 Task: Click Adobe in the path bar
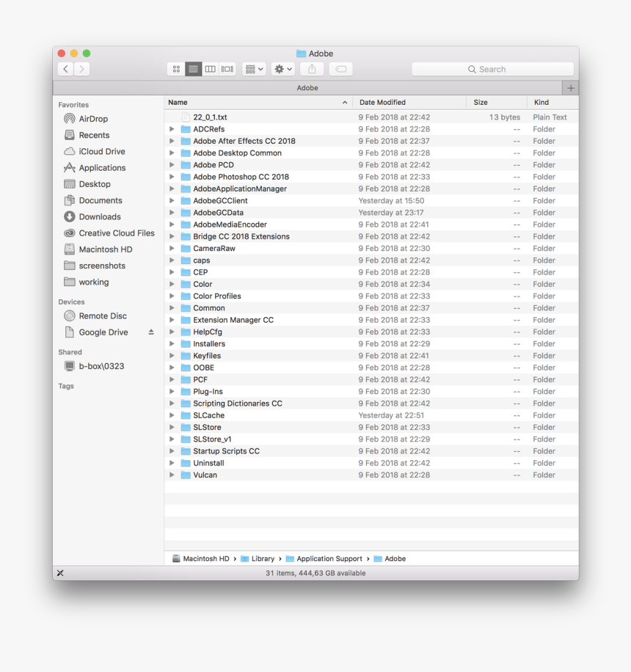tap(390, 558)
